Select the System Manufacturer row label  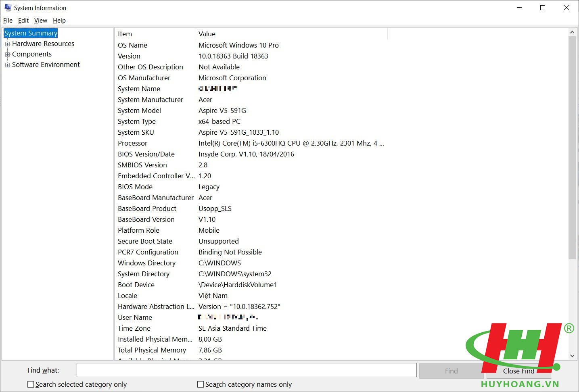(150, 100)
